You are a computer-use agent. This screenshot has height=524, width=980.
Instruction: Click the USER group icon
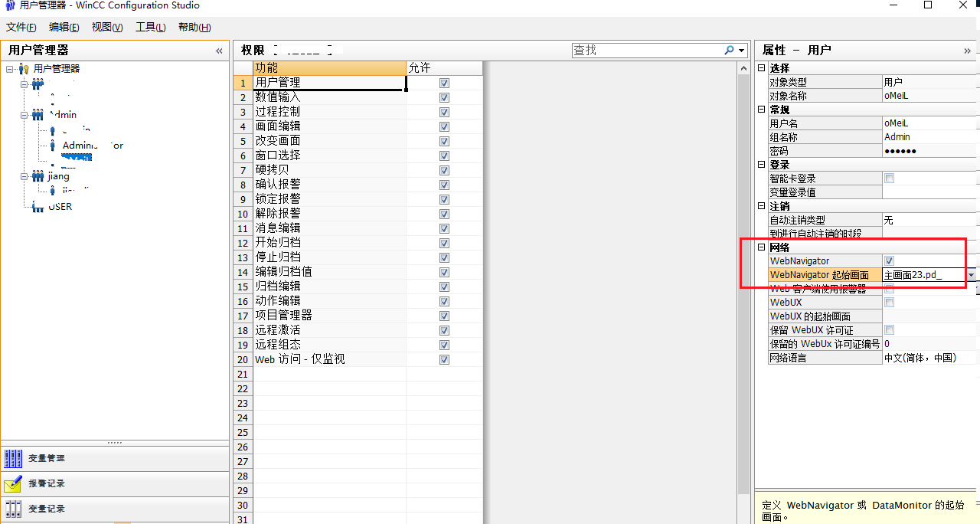point(38,207)
